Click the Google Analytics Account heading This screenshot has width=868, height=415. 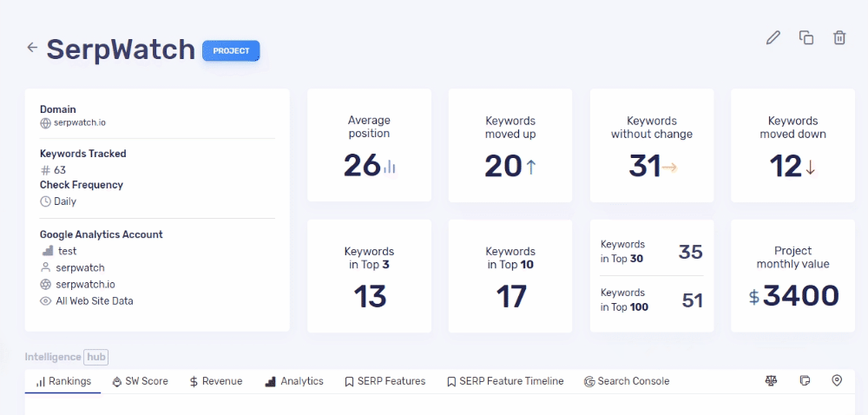(102, 234)
